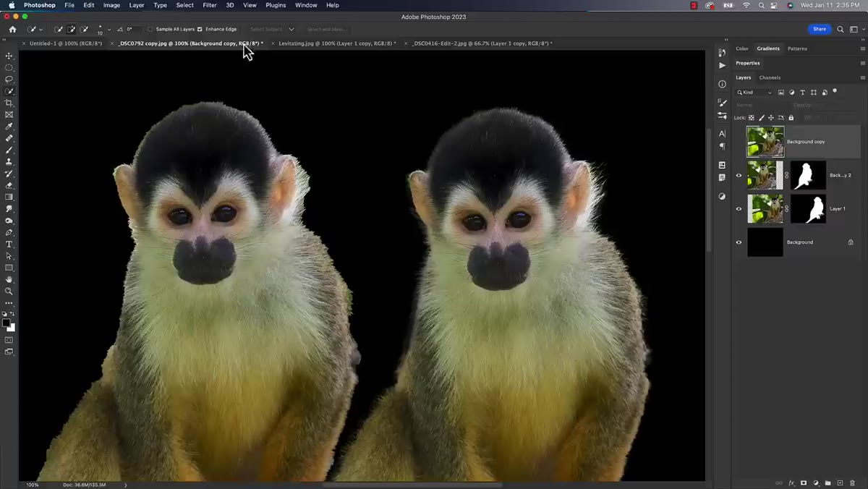Switch to the Channels tab

tap(770, 77)
